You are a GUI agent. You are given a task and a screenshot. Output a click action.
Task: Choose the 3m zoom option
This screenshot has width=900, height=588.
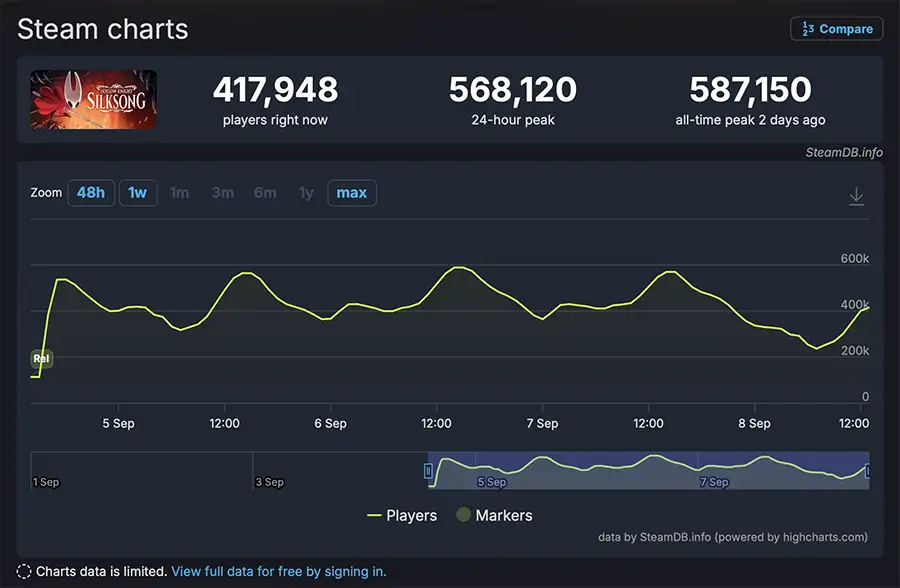(223, 193)
